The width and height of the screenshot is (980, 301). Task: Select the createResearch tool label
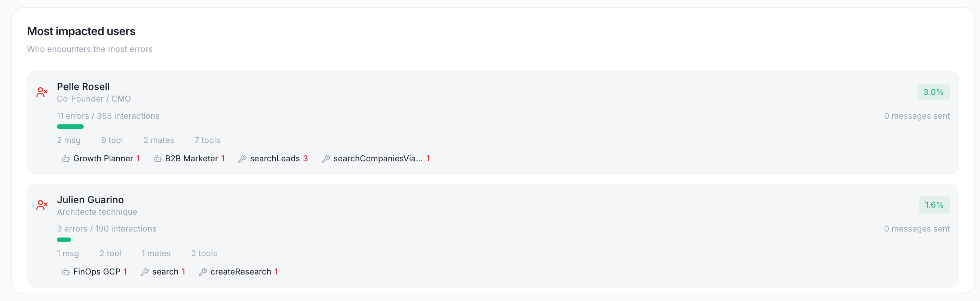tap(241, 272)
